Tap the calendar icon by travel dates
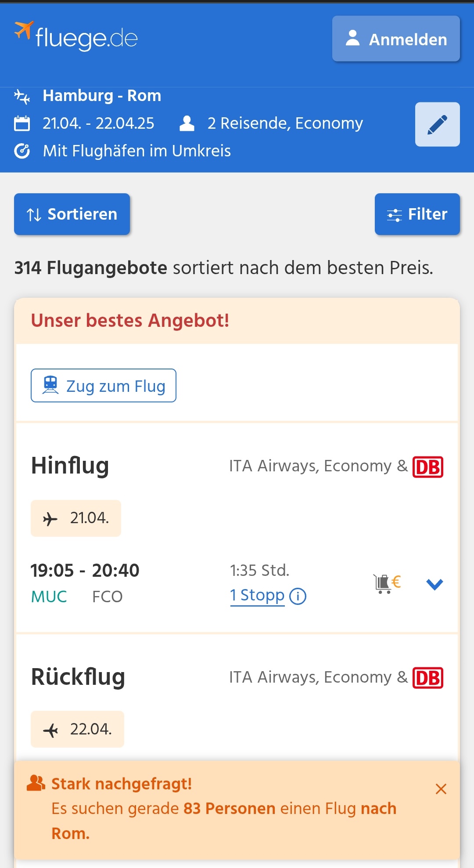The height and width of the screenshot is (868, 474). tap(22, 123)
